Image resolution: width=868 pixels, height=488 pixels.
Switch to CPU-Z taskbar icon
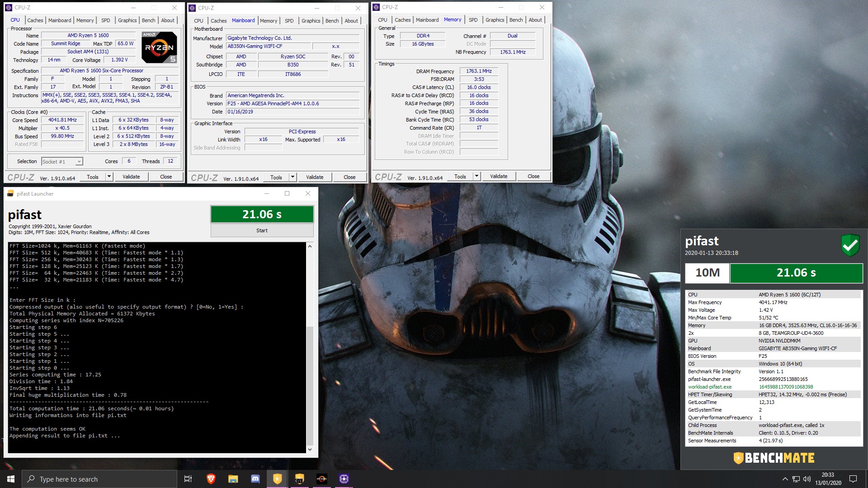click(x=344, y=479)
